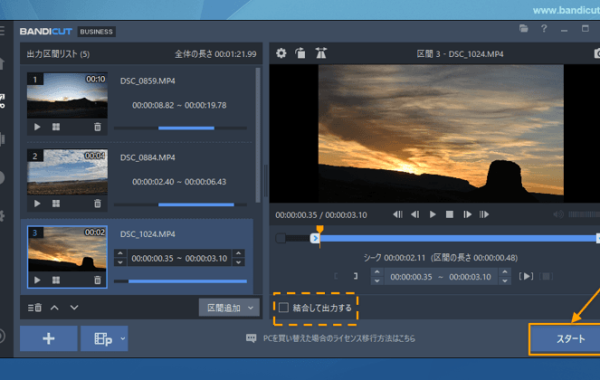Open the hamburger menu at top left
The image size is (600, 380).
[x=2, y=31]
